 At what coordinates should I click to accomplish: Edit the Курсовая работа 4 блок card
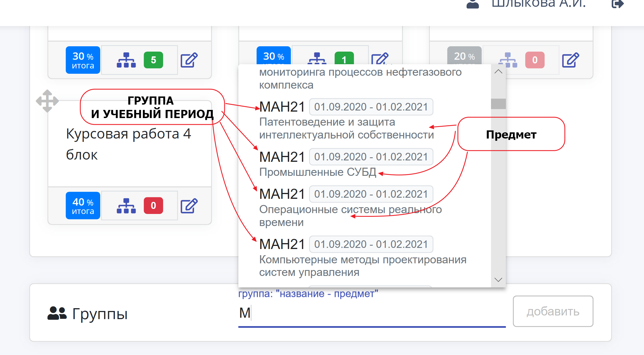189,206
